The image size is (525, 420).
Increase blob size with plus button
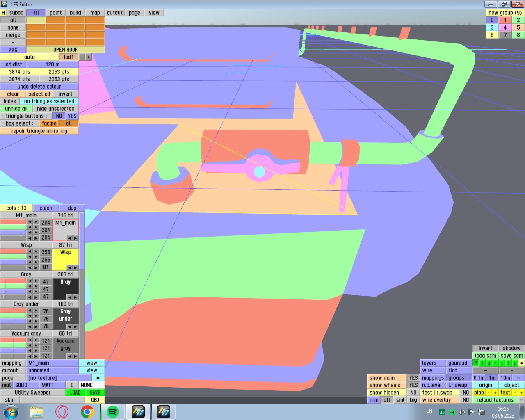495,393
